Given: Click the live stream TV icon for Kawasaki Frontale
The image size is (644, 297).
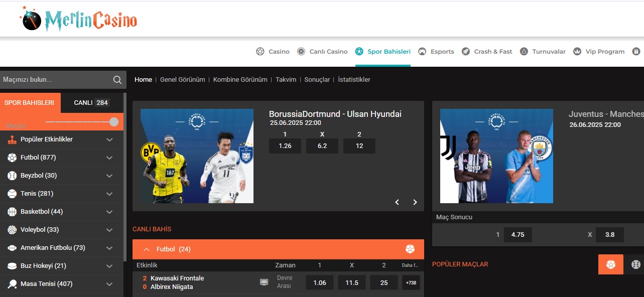Looking at the screenshot, I should [x=264, y=282].
